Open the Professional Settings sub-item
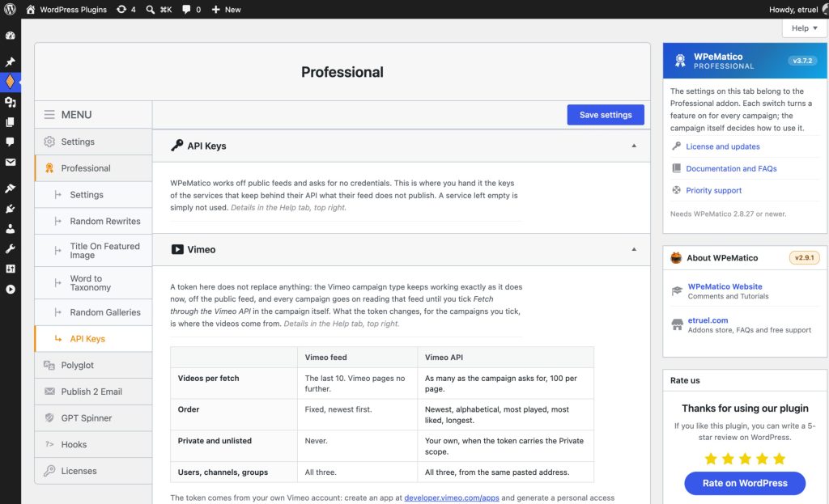 click(x=94, y=194)
